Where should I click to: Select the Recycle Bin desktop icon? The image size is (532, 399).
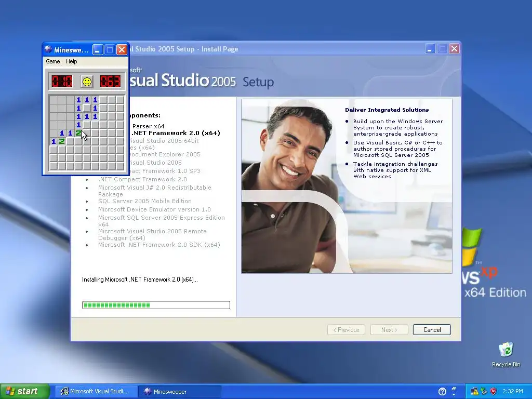(506, 354)
